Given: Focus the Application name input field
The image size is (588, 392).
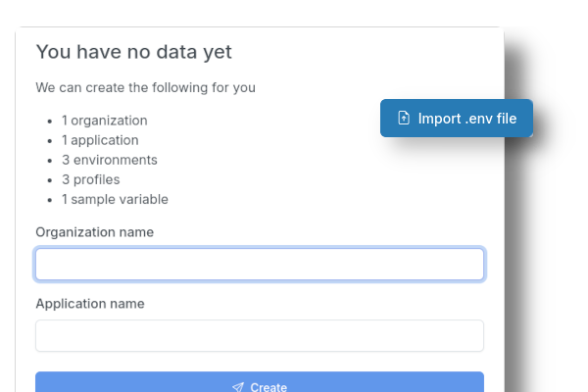Looking at the screenshot, I should coord(260,335).
